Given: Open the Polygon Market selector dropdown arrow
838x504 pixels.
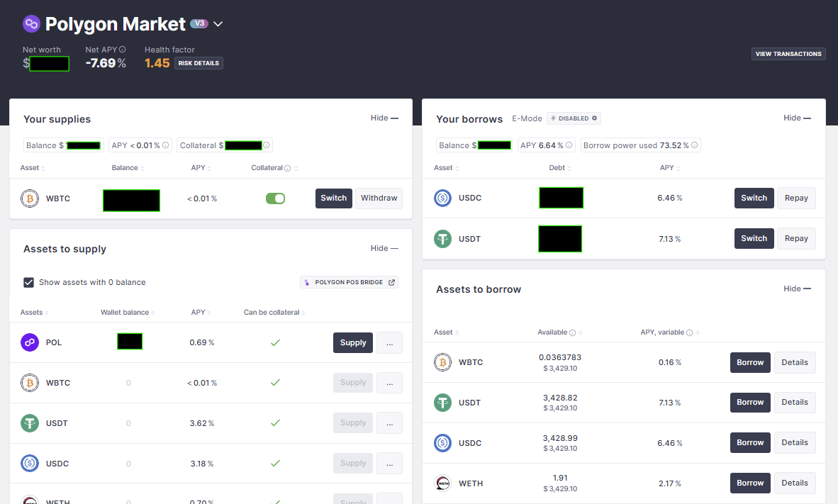Looking at the screenshot, I should click(218, 24).
